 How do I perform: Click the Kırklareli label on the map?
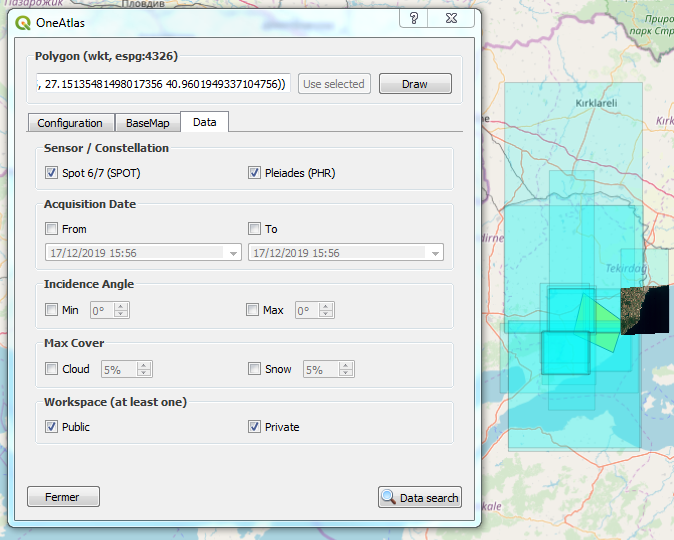click(x=596, y=103)
